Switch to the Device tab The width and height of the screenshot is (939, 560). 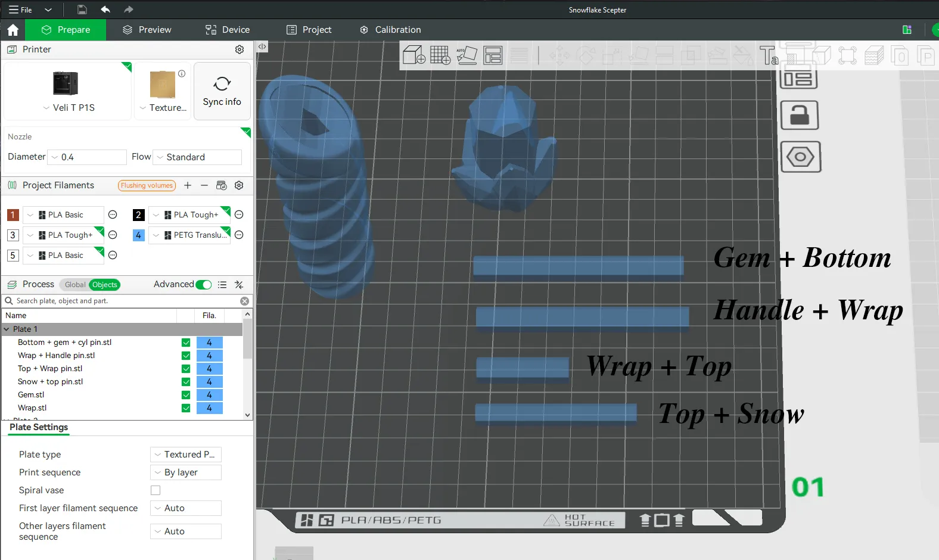pos(228,30)
